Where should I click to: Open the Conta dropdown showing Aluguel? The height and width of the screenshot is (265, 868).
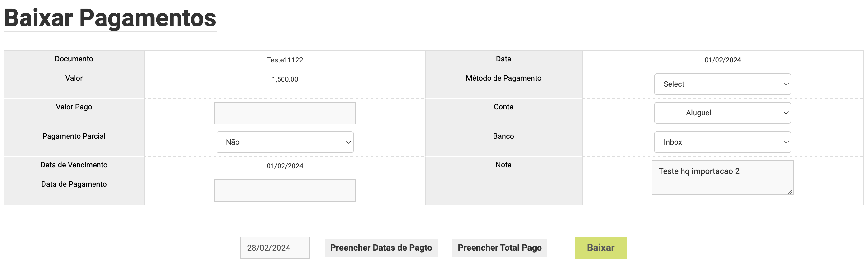722,113
